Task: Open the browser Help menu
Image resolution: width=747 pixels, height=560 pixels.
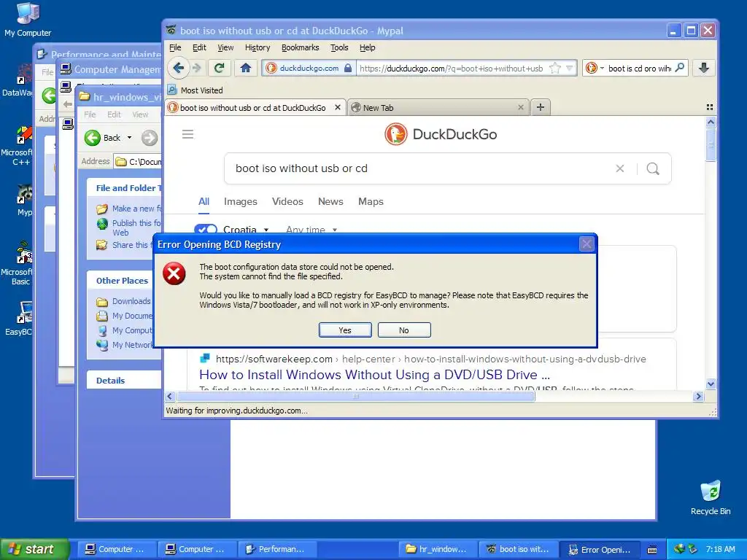Action: [x=368, y=47]
